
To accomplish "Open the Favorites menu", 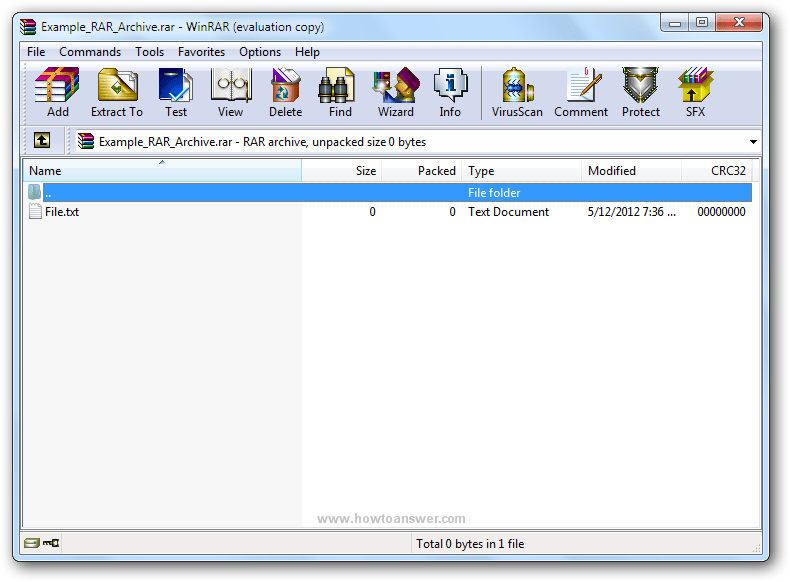I will point(202,52).
